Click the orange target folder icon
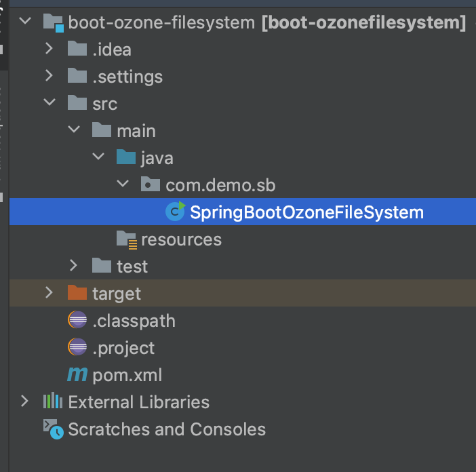The height and width of the screenshot is (472, 476). coord(77,292)
